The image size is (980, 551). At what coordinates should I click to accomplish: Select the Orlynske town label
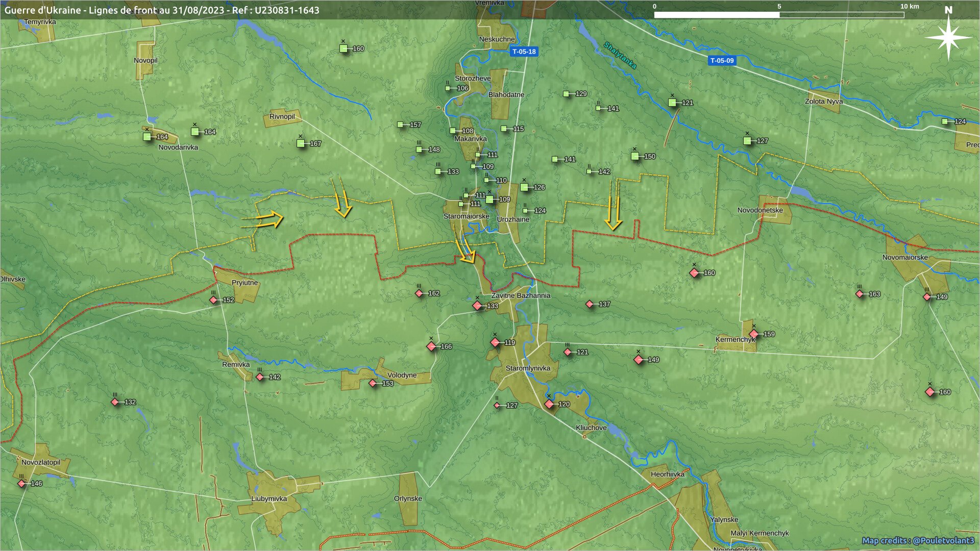(x=408, y=498)
